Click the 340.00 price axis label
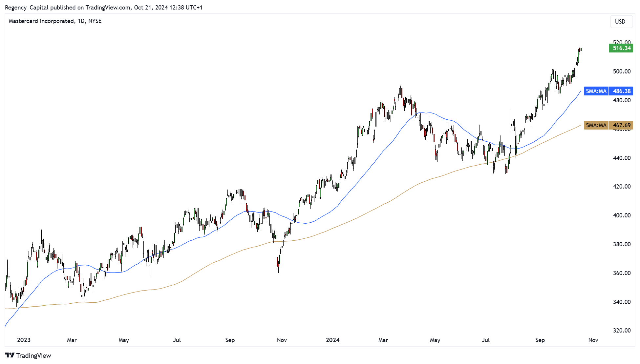Screen dimensions: 640x364 coord(622,302)
